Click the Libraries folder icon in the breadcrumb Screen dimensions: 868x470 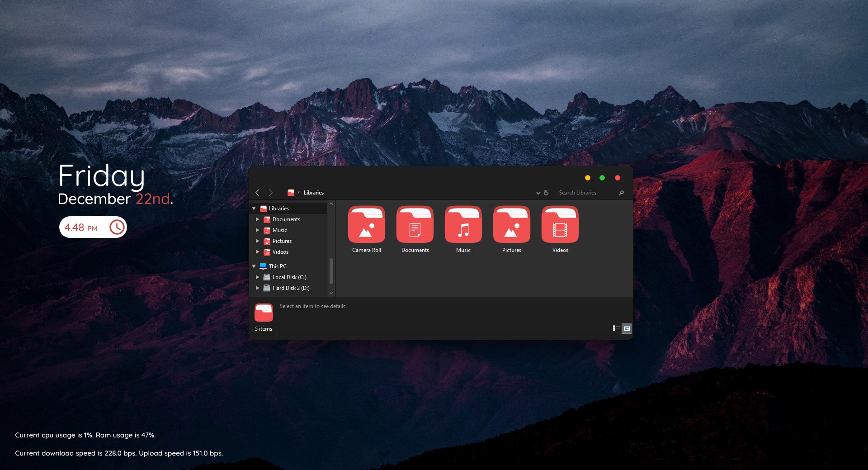pos(291,193)
